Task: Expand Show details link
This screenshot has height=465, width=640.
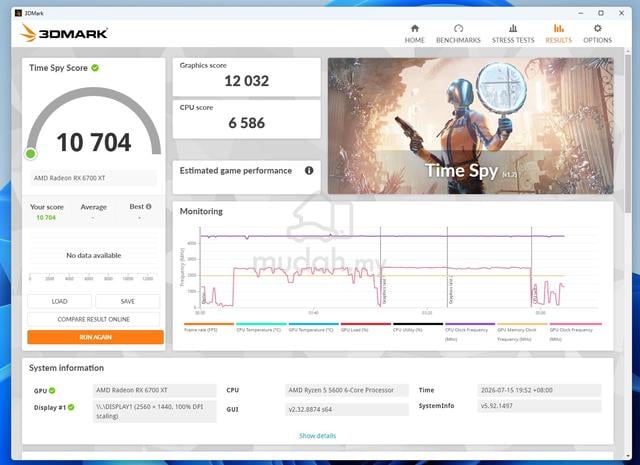Action: 318,436
